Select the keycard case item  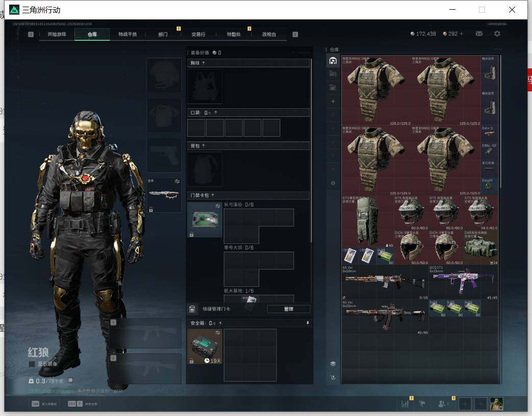[x=205, y=219]
